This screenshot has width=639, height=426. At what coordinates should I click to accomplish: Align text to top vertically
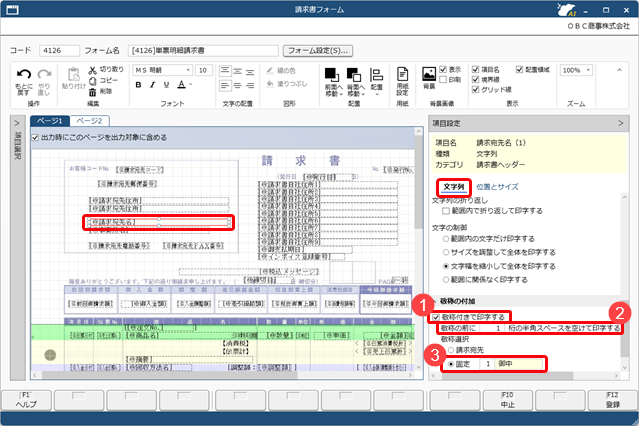click(225, 71)
